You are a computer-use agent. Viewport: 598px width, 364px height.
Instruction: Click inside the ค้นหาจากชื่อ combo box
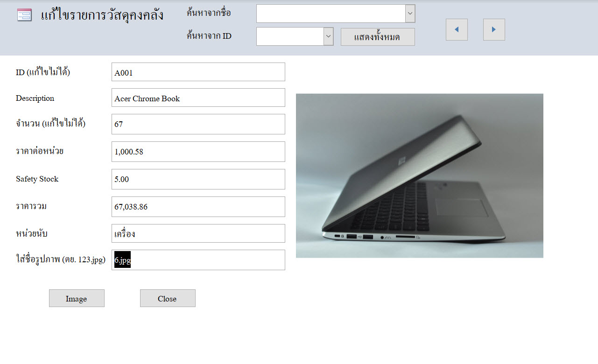click(x=331, y=14)
